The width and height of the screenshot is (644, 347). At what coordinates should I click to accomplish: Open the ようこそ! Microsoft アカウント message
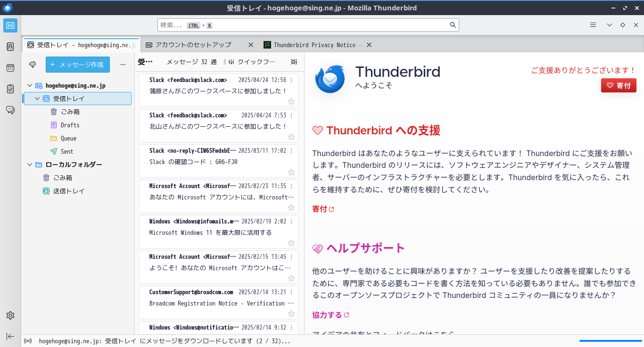click(219, 267)
